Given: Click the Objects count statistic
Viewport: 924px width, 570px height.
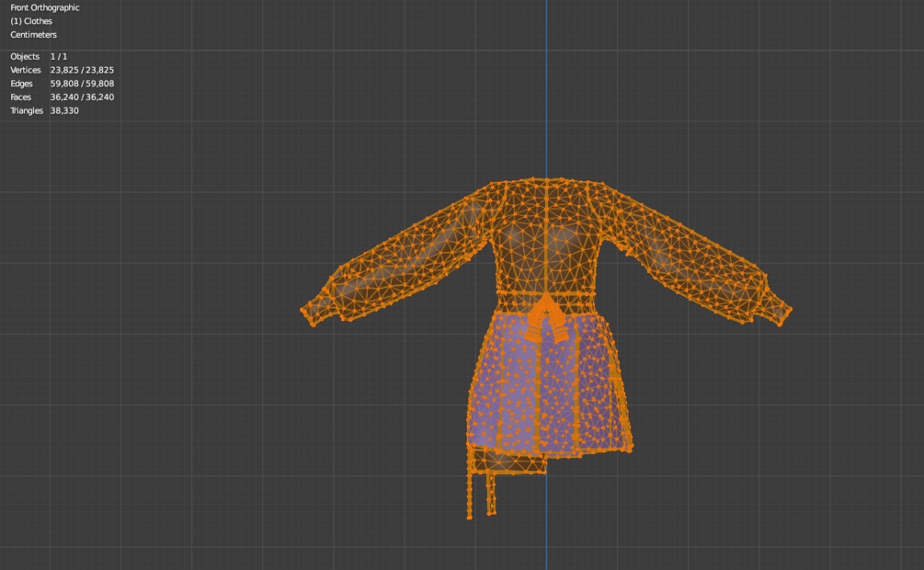Looking at the screenshot, I should (39, 57).
